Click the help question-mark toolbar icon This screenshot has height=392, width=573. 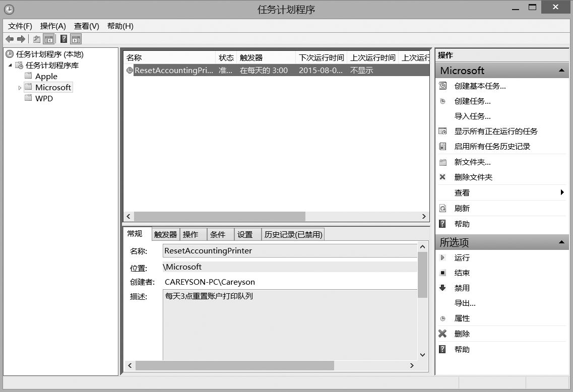point(64,39)
